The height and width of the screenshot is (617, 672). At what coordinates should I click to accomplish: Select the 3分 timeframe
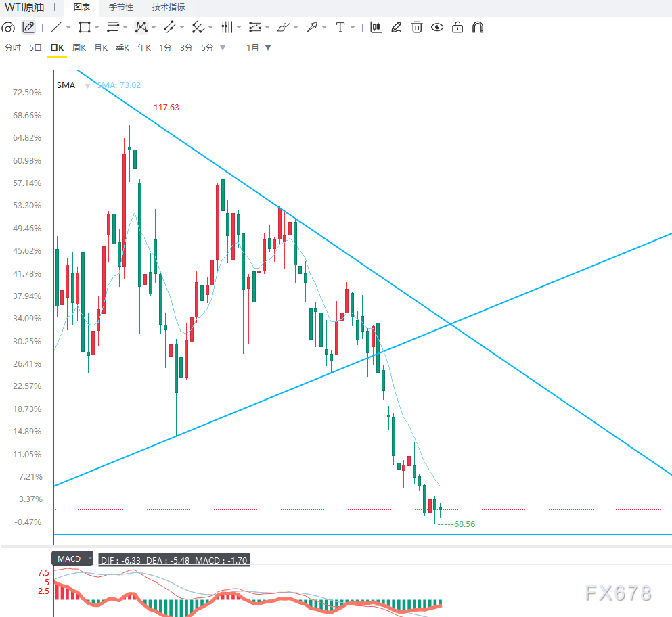point(186,47)
